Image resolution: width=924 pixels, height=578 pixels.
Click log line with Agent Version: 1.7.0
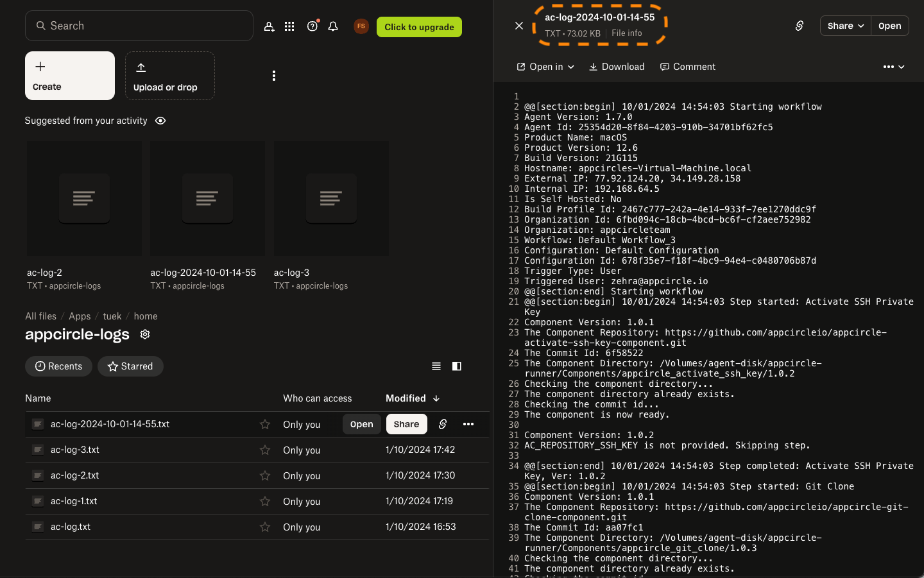(x=578, y=117)
